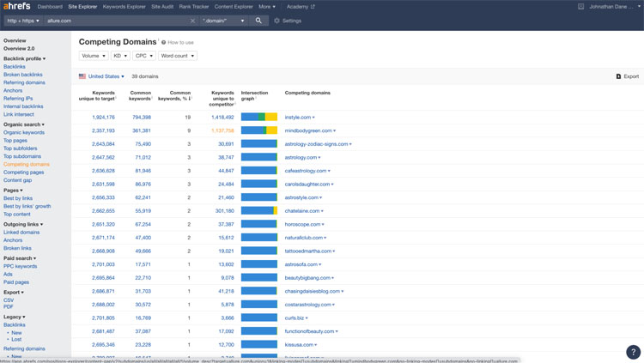The height and width of the screenshot is (363, 644).
Task: Click the instyle.com intersection graph bar
Action: click(259, 117)
